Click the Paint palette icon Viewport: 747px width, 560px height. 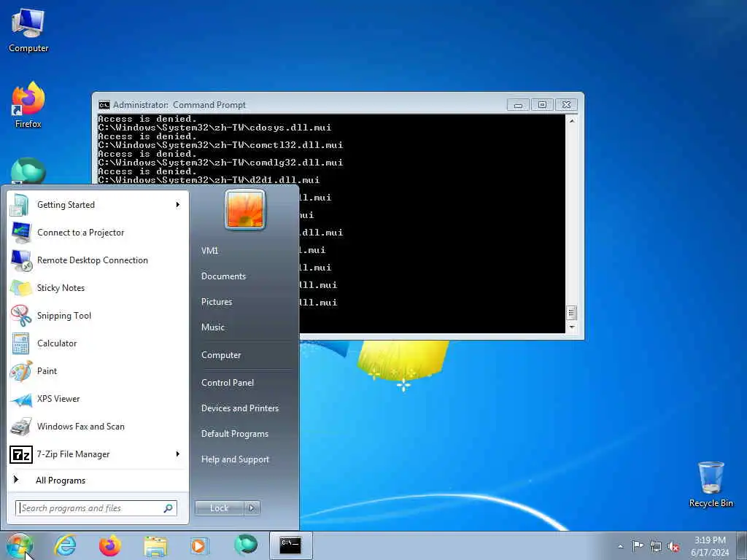pyautogui.click(x=20, y=371)
